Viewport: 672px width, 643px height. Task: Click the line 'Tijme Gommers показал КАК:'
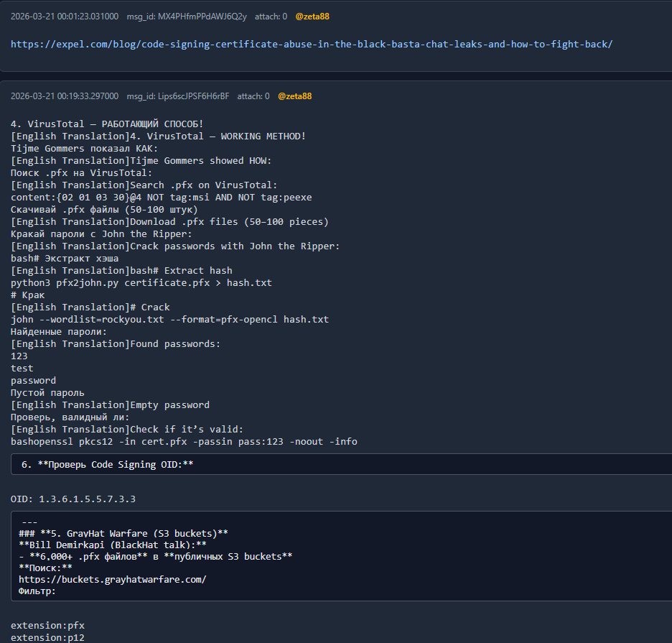coord(85,149)
